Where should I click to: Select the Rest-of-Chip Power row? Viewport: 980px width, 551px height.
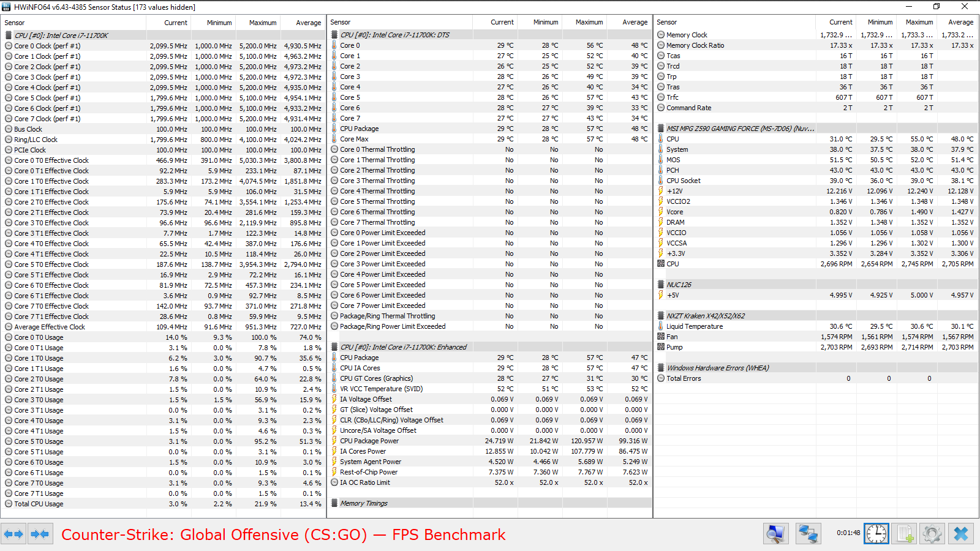[x=490, y=472]
